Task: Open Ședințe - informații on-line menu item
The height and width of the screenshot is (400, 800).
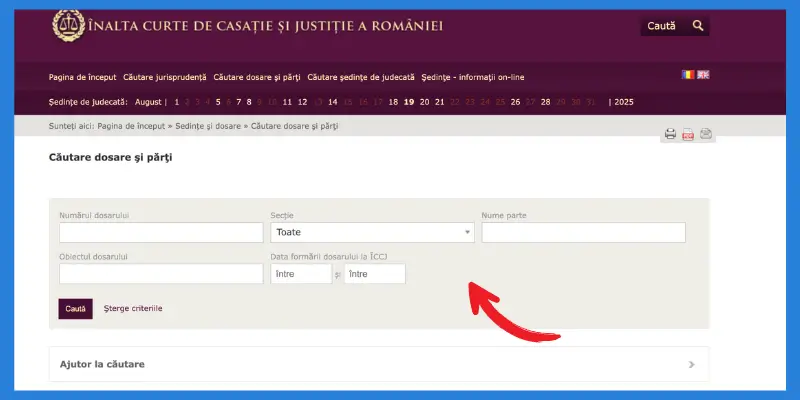Action: click(472, 78)
